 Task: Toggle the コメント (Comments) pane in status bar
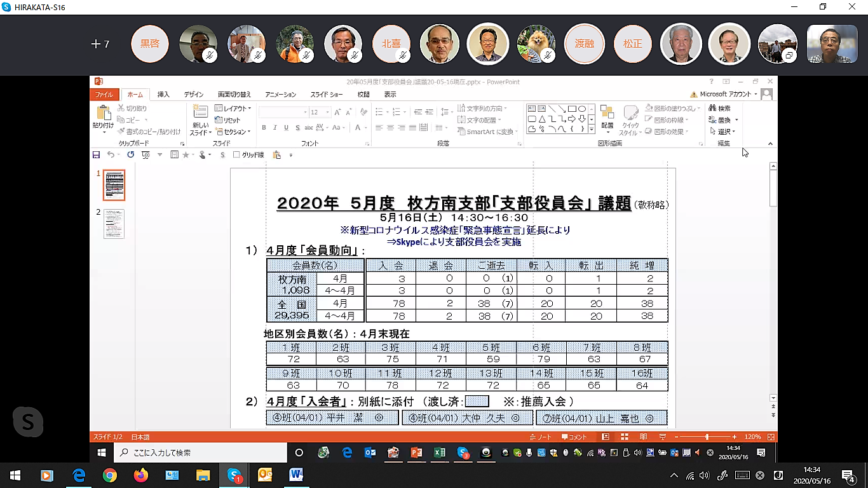click(x=574, y=437)
